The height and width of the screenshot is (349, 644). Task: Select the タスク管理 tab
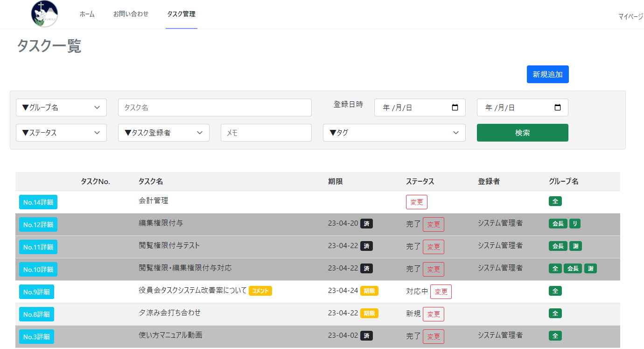(181, 14)
